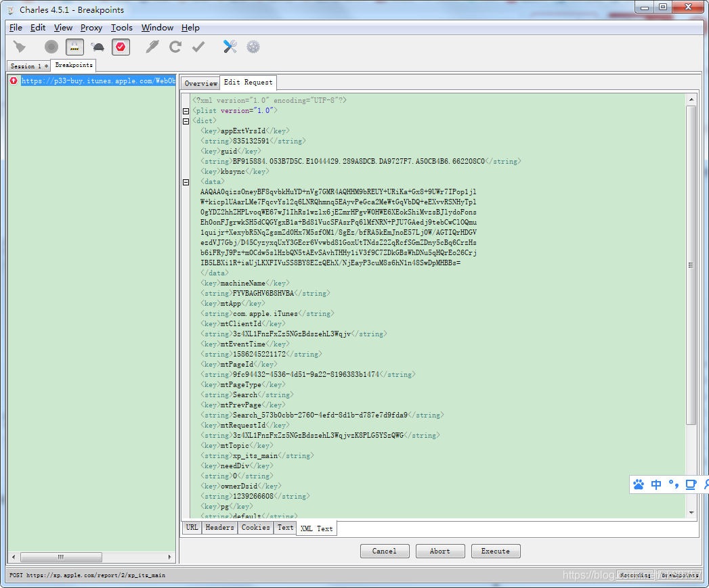This screenshot has height=588, width=709.
Task: Open the settings gear icon
Action: [x=253, y=47]
